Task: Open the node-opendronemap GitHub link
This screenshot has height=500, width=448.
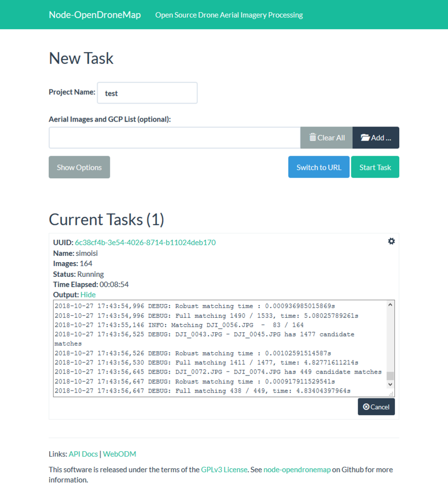Action: tap(297, 469)
